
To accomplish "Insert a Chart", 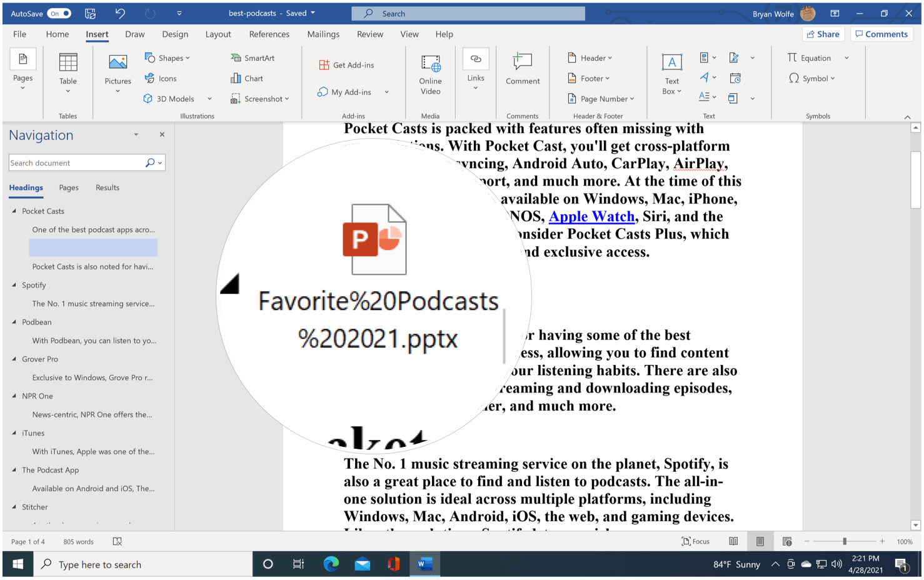I will [247, 79].
